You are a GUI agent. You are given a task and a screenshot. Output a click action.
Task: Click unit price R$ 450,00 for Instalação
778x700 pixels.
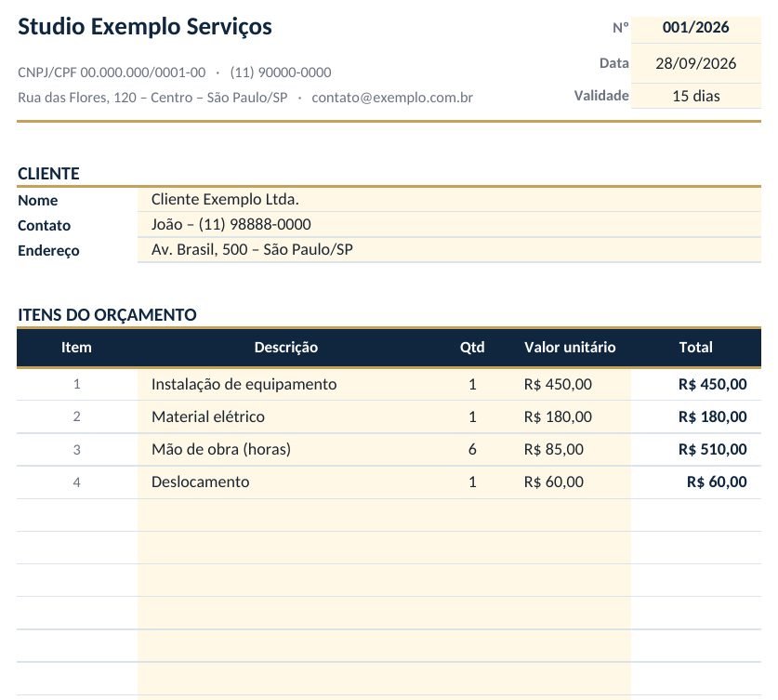[x=558, y=384]
